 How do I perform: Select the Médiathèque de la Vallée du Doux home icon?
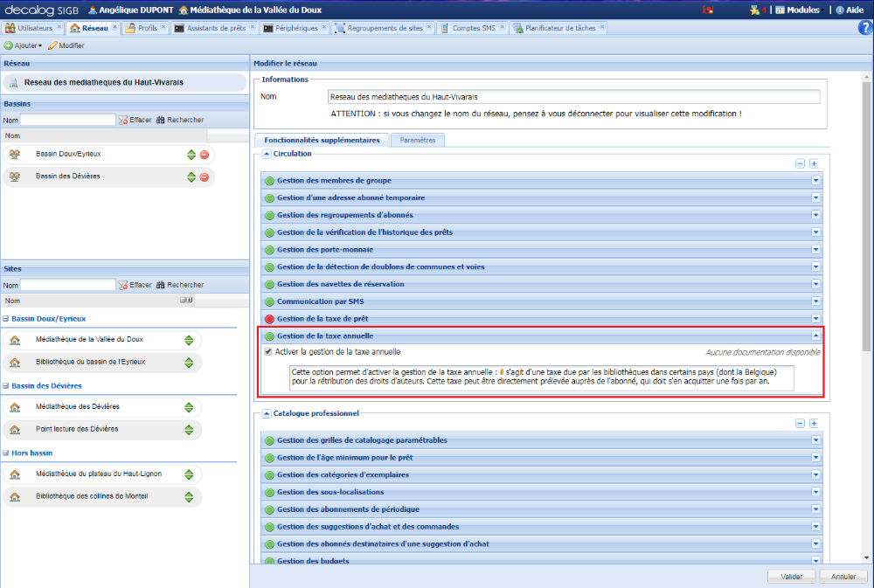point(15,340)
